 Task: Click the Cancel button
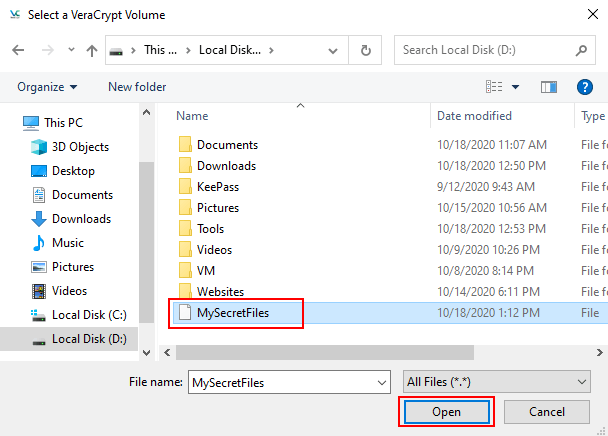[547, 412]
